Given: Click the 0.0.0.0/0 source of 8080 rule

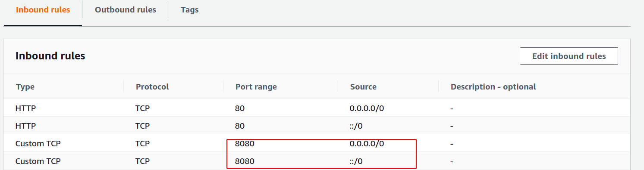Looking at the screenshot, I should [367, 144].
